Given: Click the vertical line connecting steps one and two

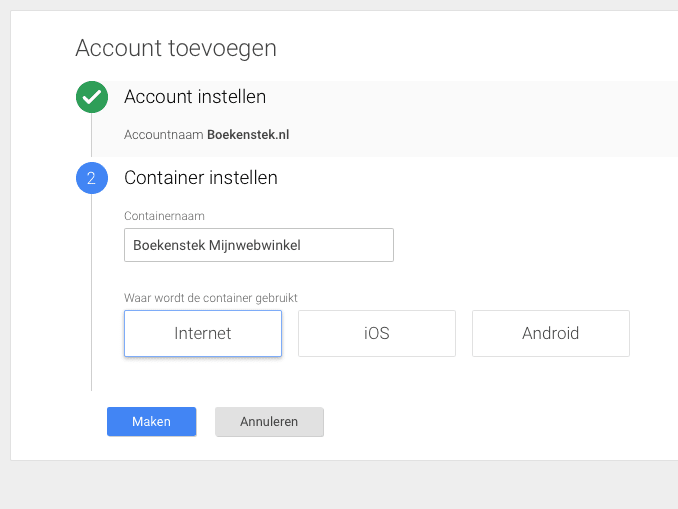Looking at the screenshot, I should (92, 138).
